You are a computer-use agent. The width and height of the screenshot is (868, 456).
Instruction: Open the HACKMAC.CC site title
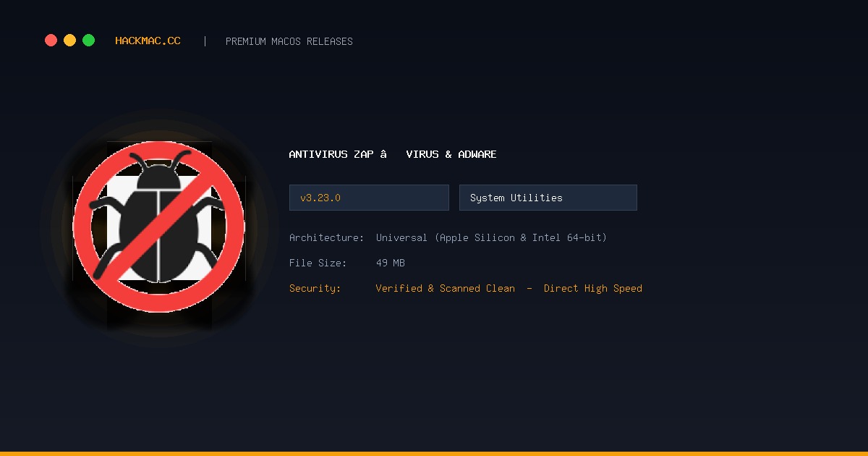tap(148, 41)
